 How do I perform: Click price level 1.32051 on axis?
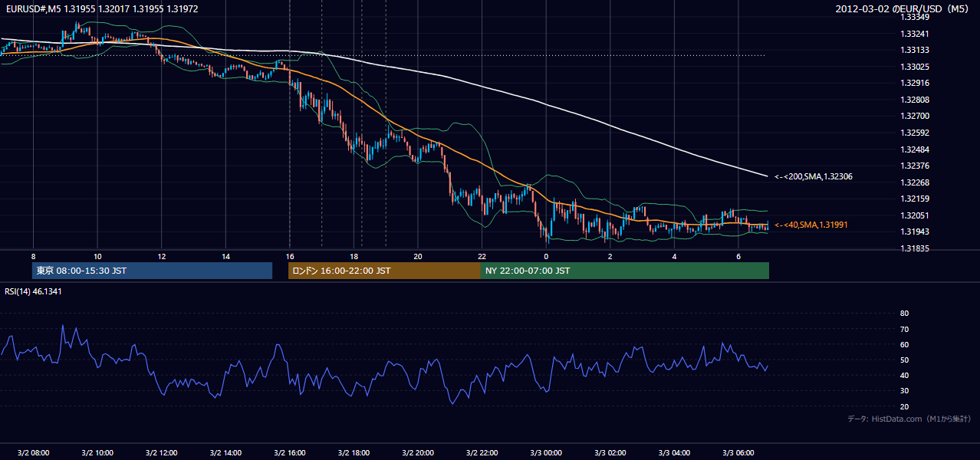(915, 215)
